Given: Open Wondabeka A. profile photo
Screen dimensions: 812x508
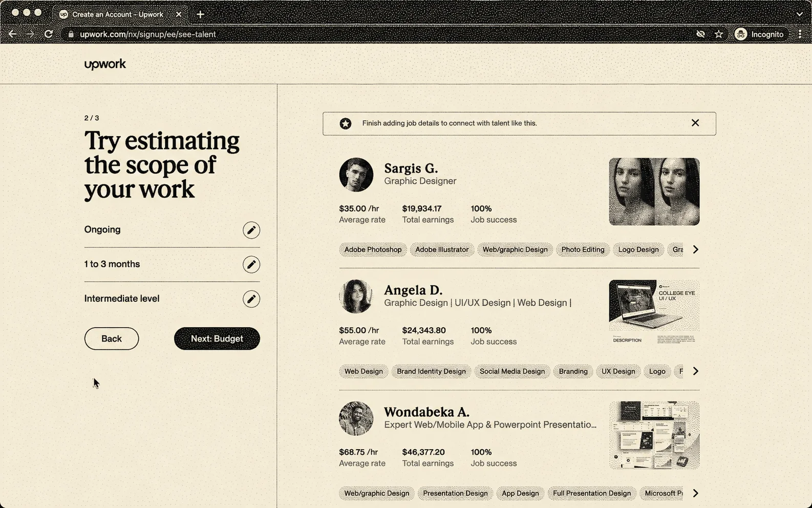Looking at the screenshot, I should 356,418.
